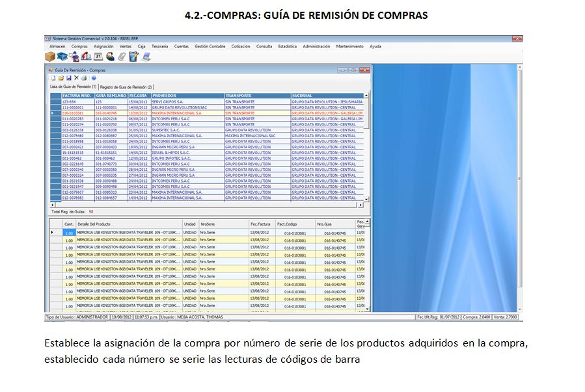Click the Open folder icon in Guía toolbar
585x392 pixels.
point(61,78)
